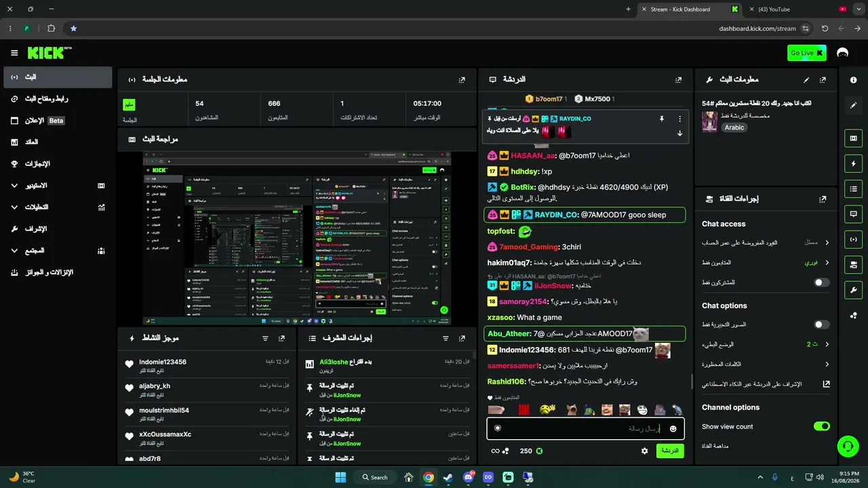Image resolution: width=868 pixels, height=488 pixels.
Task: Click username RAYDIN_CO in highlighted chat message
Action: 556,215
